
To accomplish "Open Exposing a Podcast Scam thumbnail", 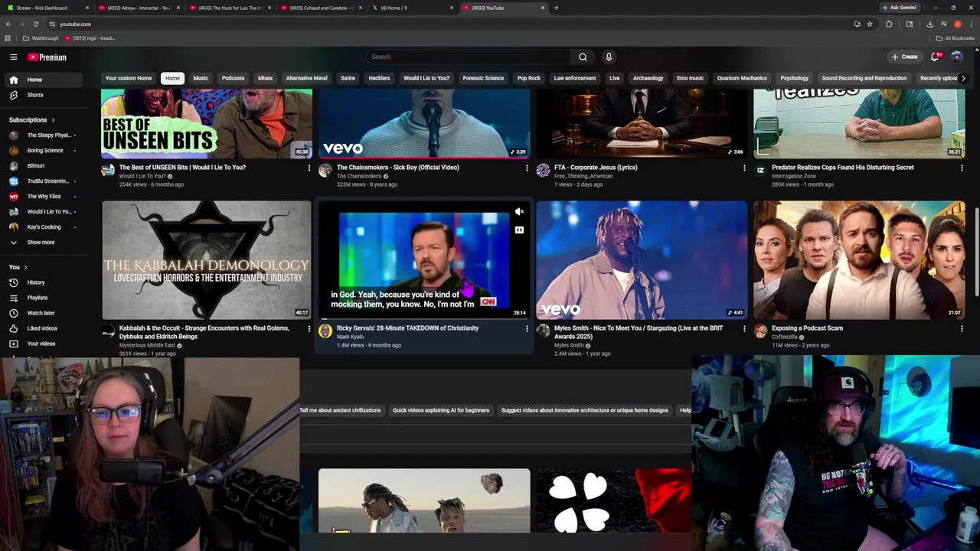I will (859, 259).
